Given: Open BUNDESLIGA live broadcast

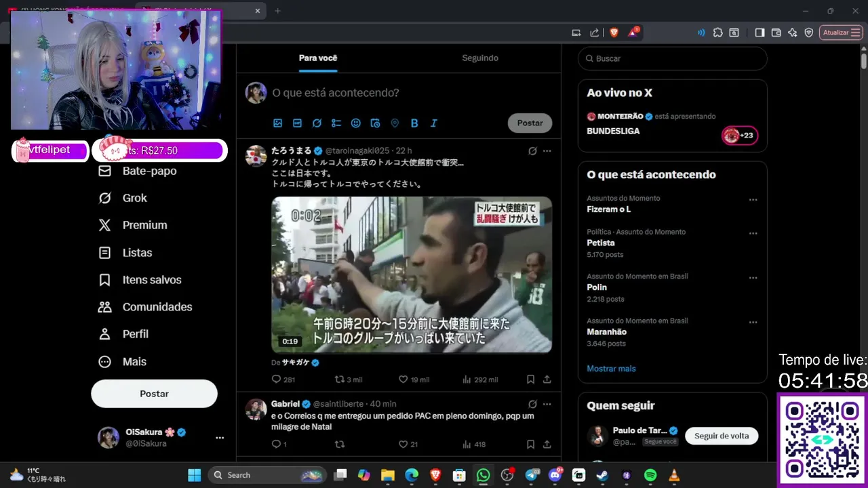Looking at the screenshot, I should pos(613,131).
